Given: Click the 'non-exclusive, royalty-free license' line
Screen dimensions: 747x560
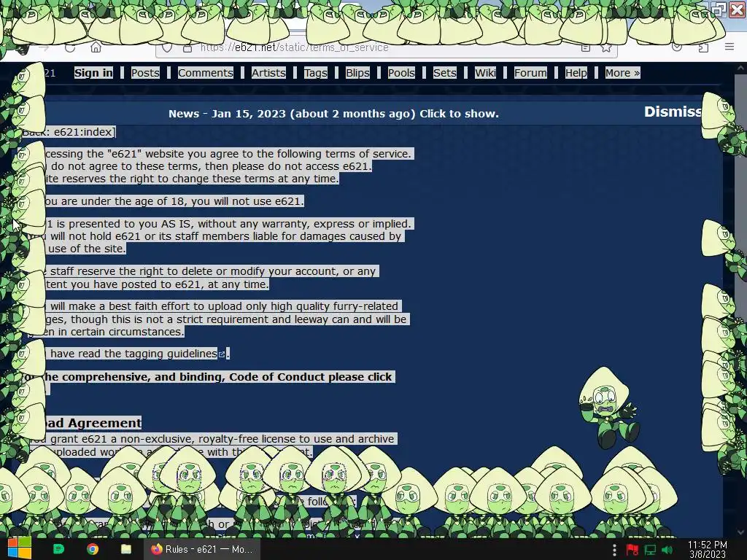Looking at the screenshot, I should click(213, 439).
